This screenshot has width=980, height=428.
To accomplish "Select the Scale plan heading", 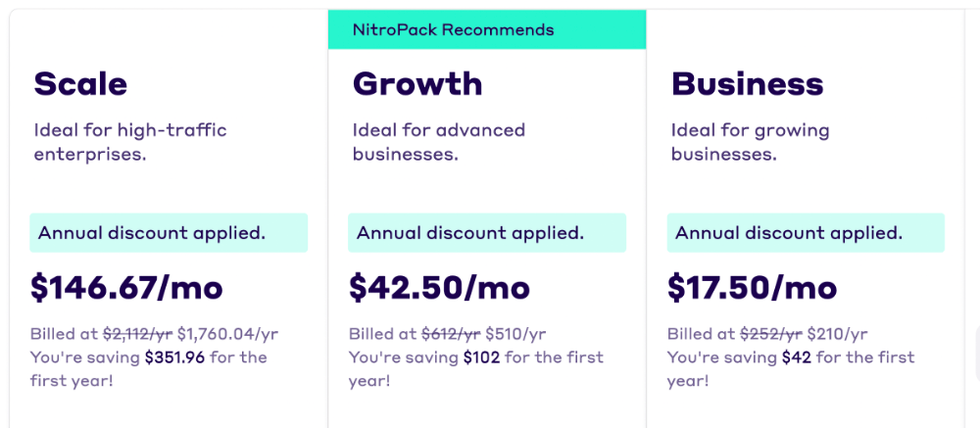I will [80, 84].
